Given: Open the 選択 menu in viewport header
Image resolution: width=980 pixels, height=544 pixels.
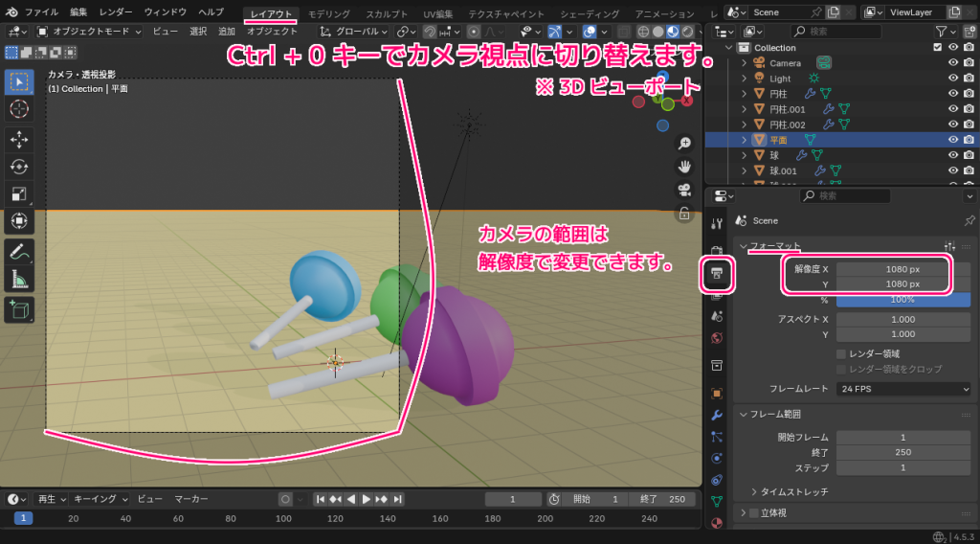Looking at the screenshot, I should 198,32.
